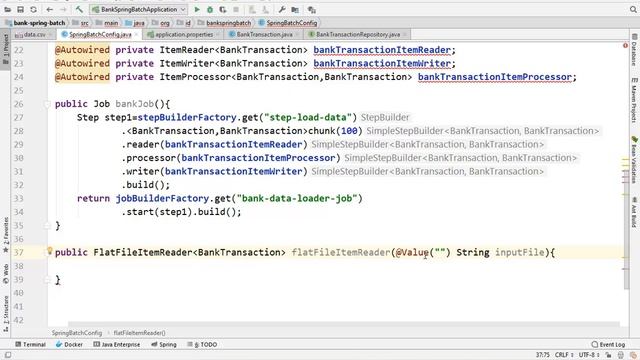The height and width of the screenshot is (360, 640).
Task: Toggle tool window quick access icon bottom-left
Action: 7,355
